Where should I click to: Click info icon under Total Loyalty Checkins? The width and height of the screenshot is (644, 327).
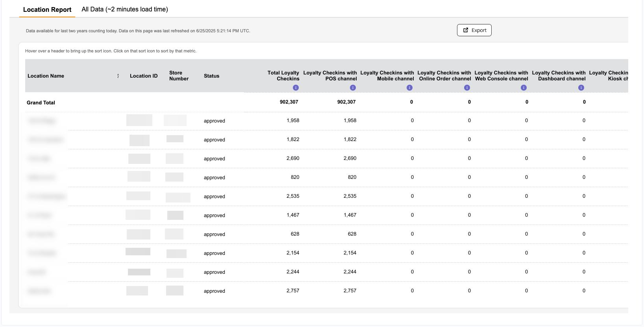tap(296, 87)
